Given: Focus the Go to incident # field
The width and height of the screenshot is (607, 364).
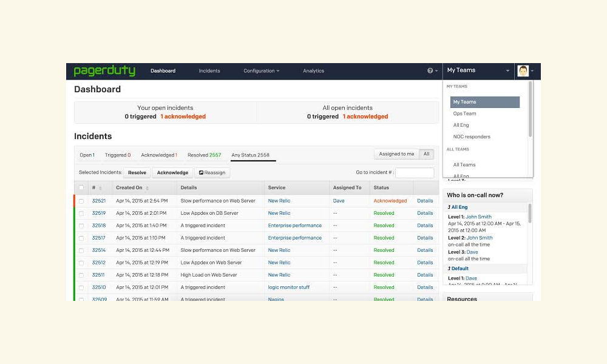Looking at the screenshot, I should tap(415, 172).
